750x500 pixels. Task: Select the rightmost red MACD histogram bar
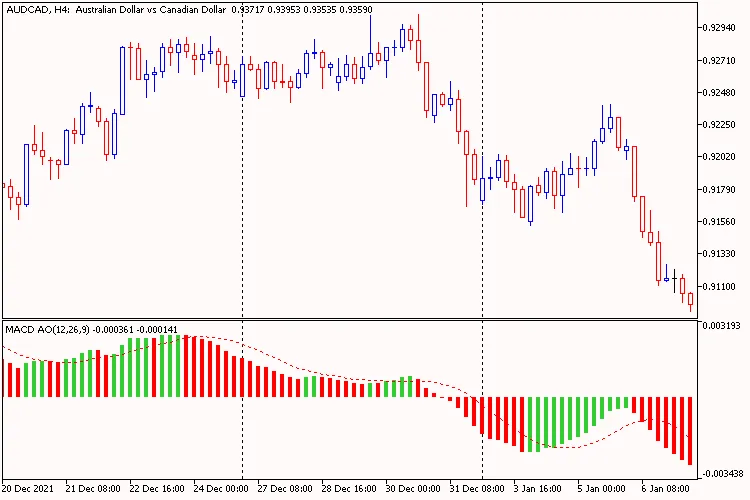coord(690,430)
